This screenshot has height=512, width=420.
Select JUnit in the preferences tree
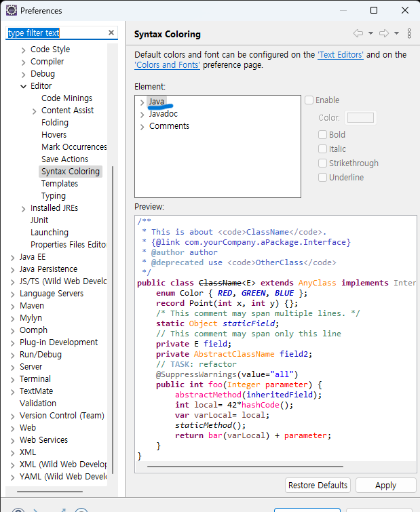click(x=39, y=220)
